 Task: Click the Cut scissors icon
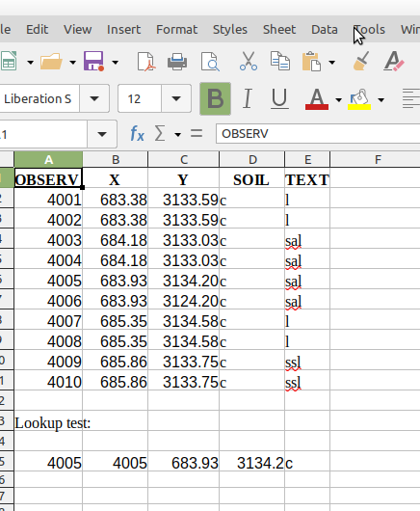(x=249, y=62)
